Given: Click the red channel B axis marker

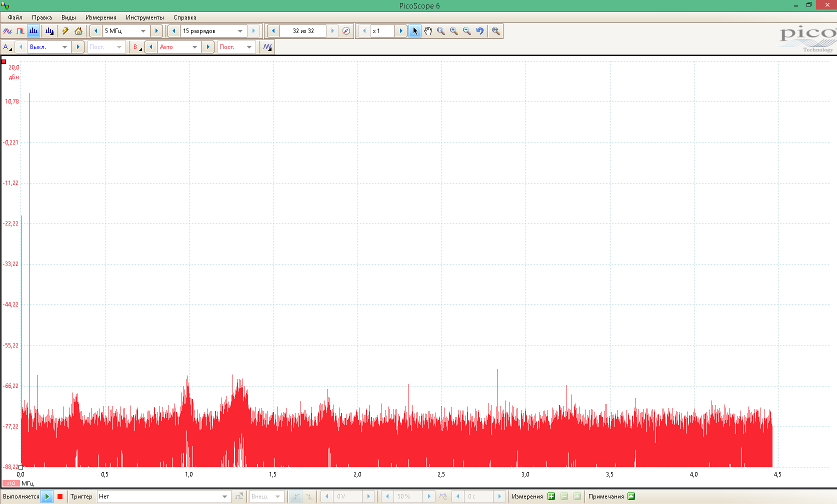Looking at the screenshot, I should (3, 62).
